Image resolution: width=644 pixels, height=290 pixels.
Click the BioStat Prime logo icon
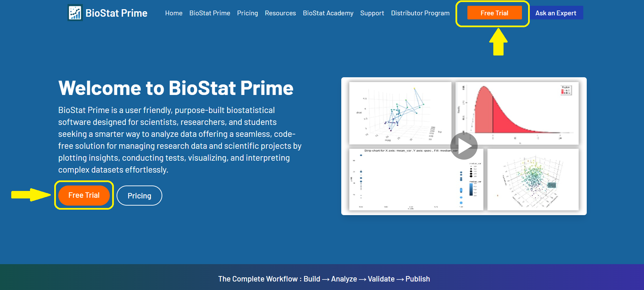click(x=75, y=13)
